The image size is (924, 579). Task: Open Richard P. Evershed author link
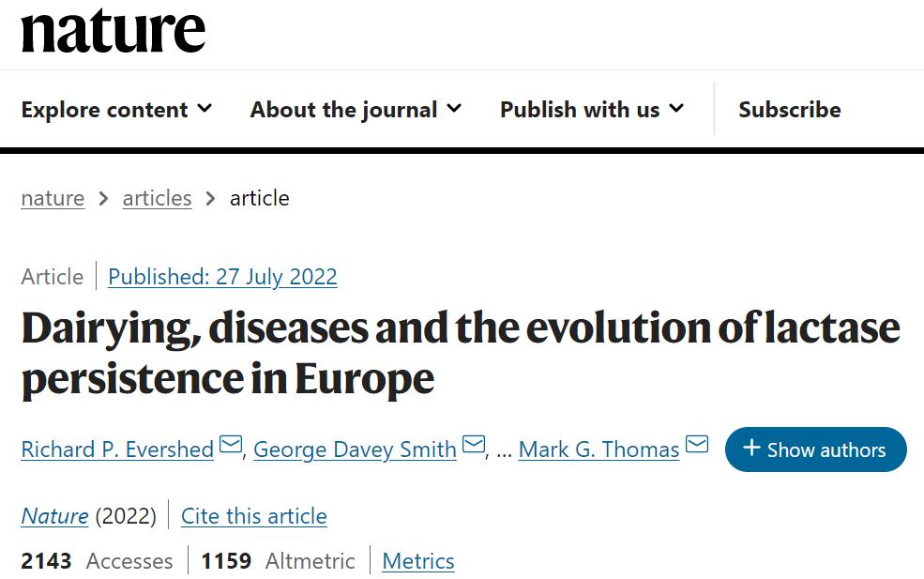pyautogui.click(x=117, y=449)
